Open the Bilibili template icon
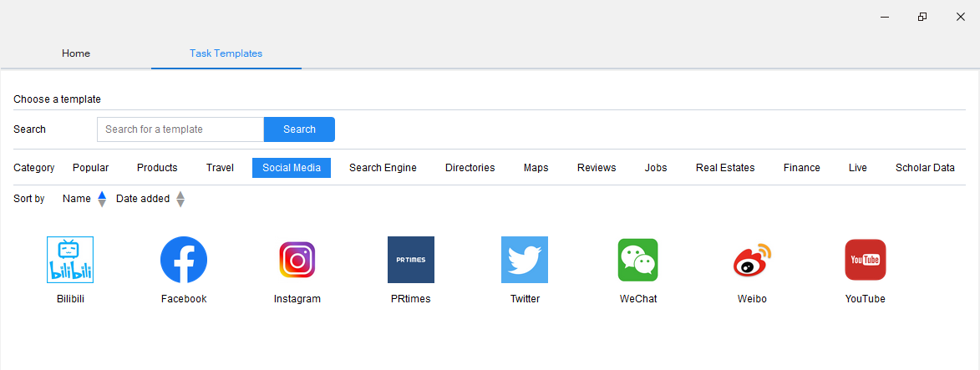This screenshot has width=980, height=370. [x=70, y=260]
